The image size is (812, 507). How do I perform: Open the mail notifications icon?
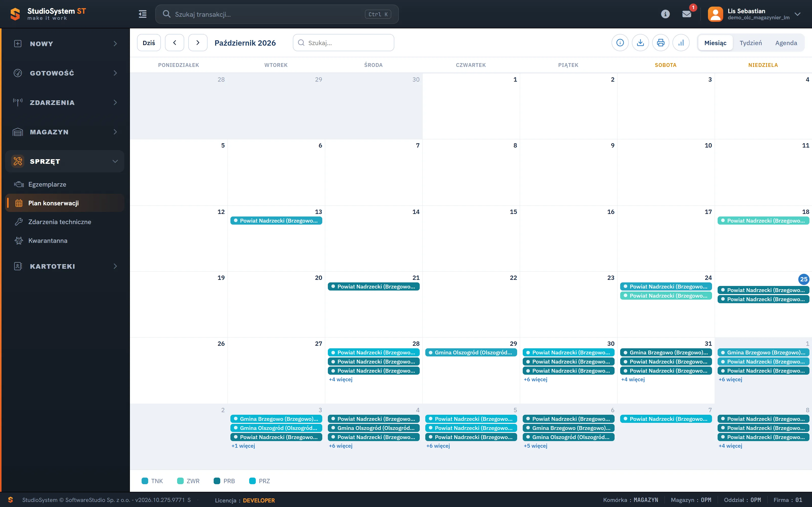[x=686, y=14]
